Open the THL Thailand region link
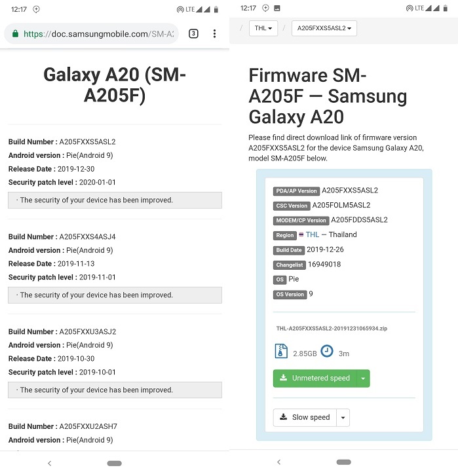This screenshot has width=458, height=476. pos(313,234)
